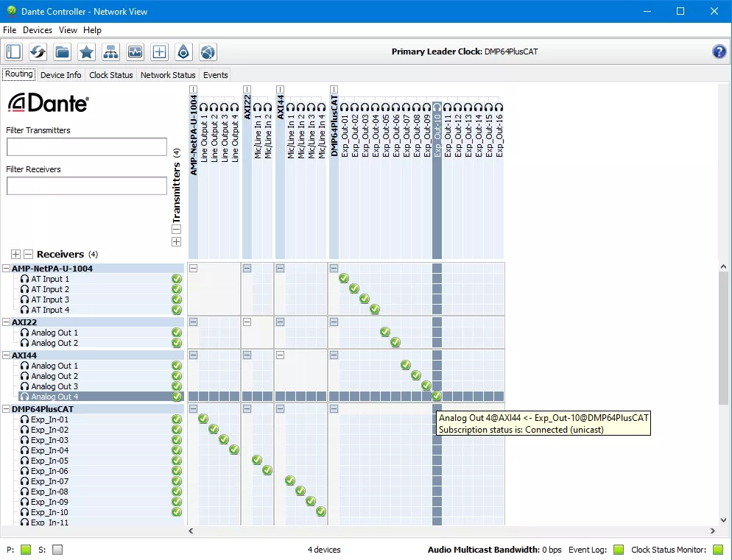Viewport: 732px width, 560px height.
Task: Collapse the AXI44 receiver group
Action: [7, 355]
